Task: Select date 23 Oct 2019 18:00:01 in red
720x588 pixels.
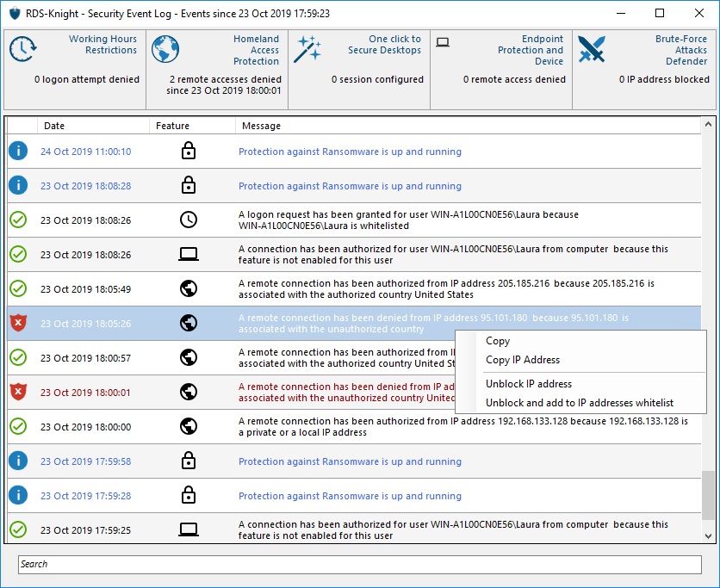Action: [x=85, y=393]
